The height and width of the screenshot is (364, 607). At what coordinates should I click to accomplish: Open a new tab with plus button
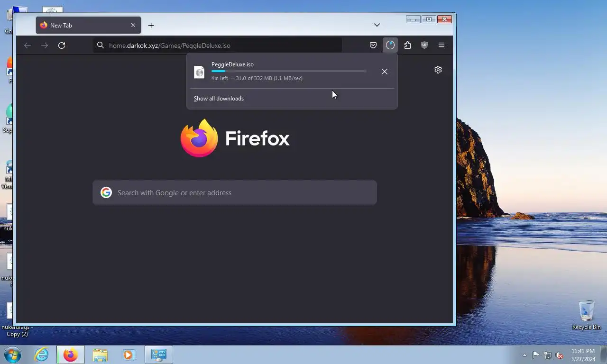click(151, 26)
